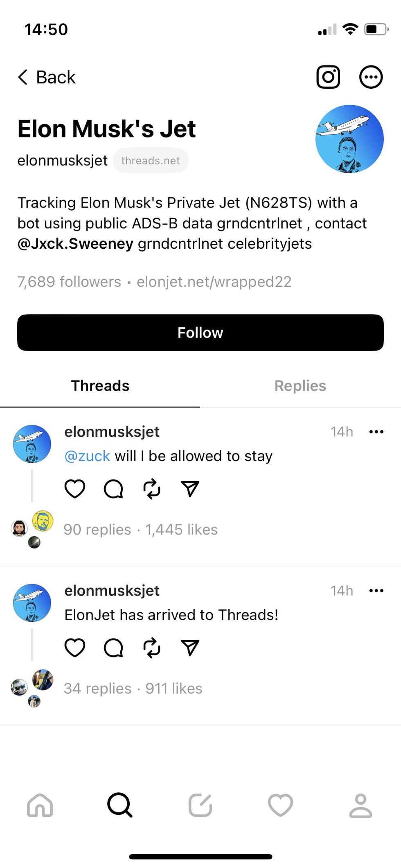Reply to the '@zuck will I be allowed' post

pos(113,488)
